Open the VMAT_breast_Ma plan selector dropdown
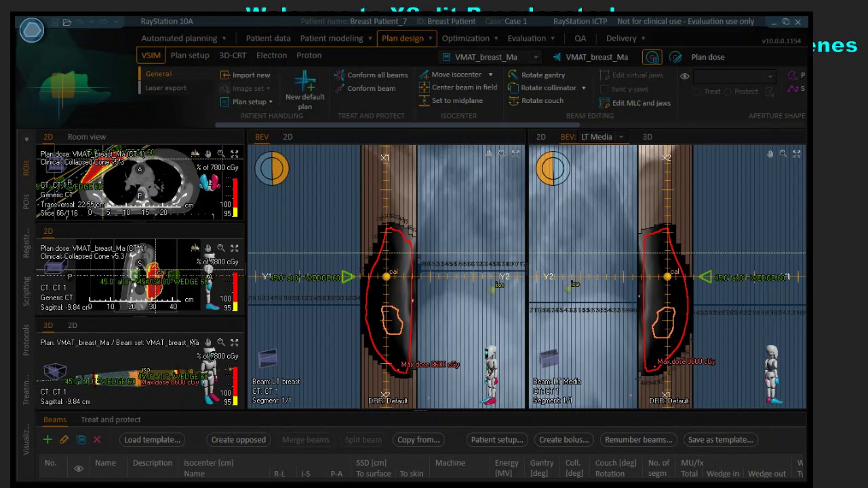The width and height of the screenshot is (868, 488). pos(536,58)
